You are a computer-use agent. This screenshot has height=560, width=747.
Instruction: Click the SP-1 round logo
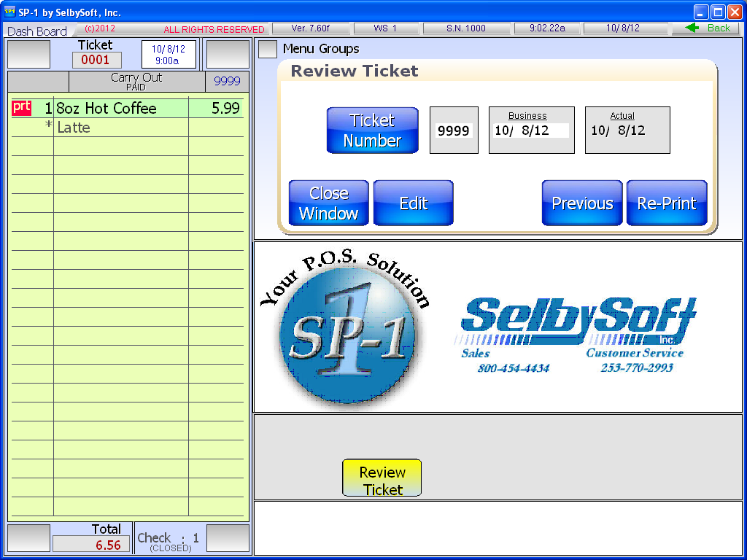(347, 335)
